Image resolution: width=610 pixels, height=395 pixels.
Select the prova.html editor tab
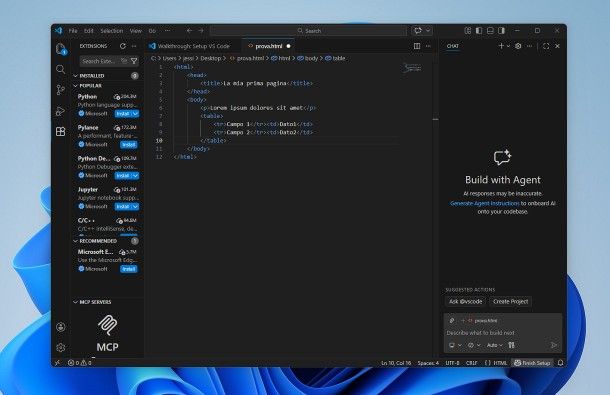269,46
